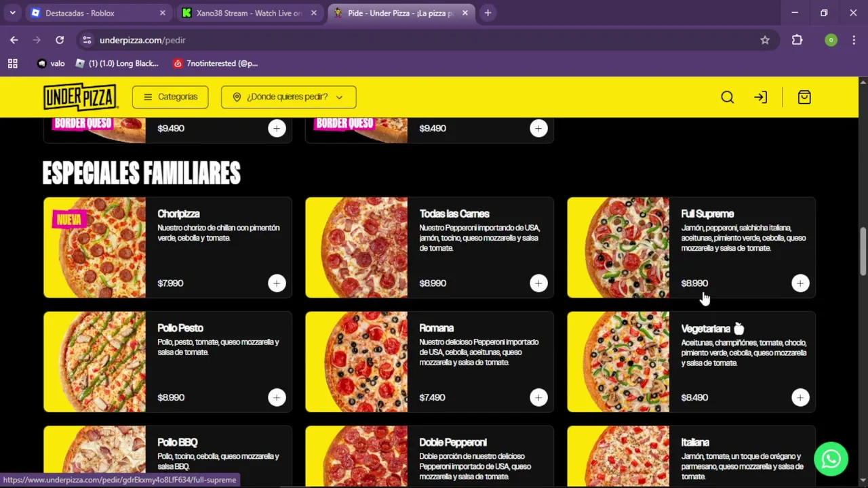
Task: Close the Destacadas - Roblox tab
Action: tap(163, 13)
